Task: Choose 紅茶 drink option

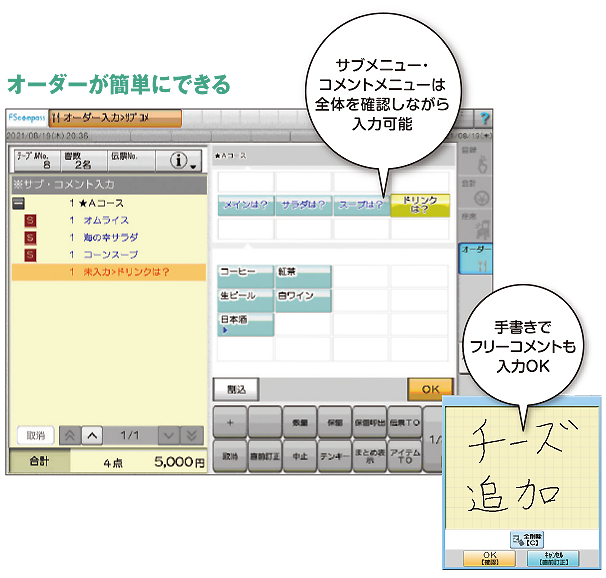Action: (x=303, y=276)
